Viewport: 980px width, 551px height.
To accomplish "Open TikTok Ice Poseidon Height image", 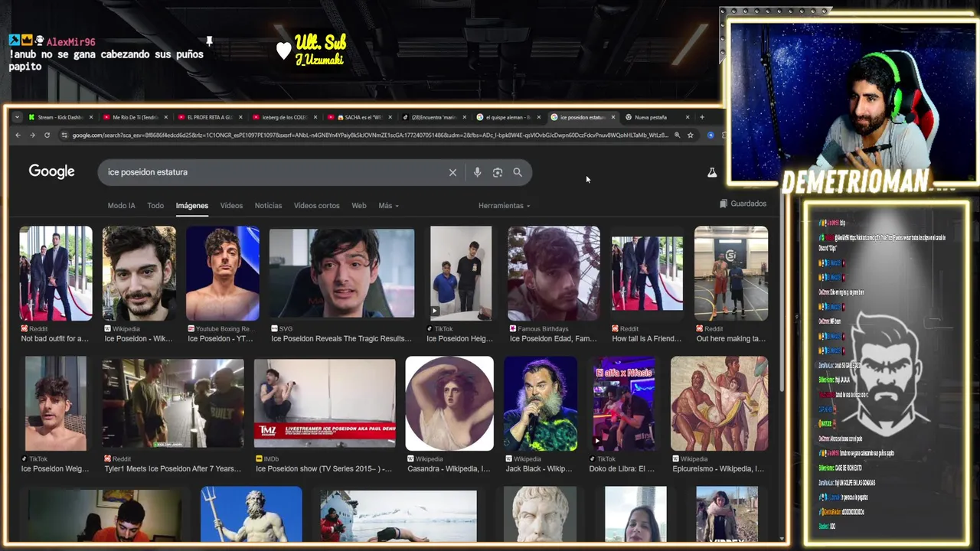I will point(461,273).
